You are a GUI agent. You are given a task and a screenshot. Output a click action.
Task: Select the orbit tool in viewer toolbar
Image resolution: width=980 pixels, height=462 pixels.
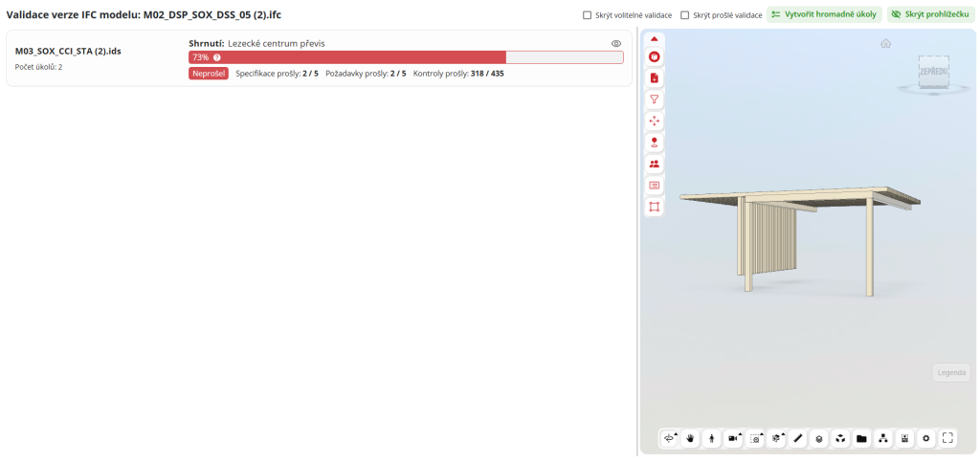click(669, 438)
